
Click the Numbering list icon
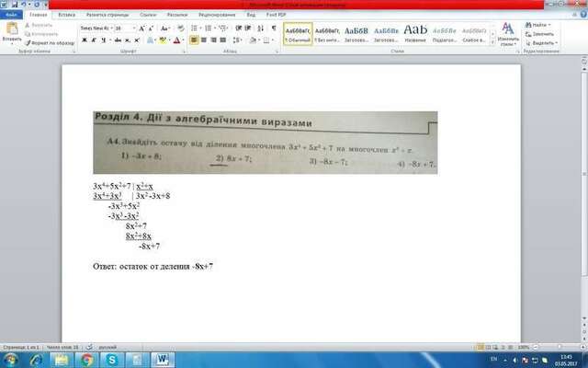click(209, 29)
